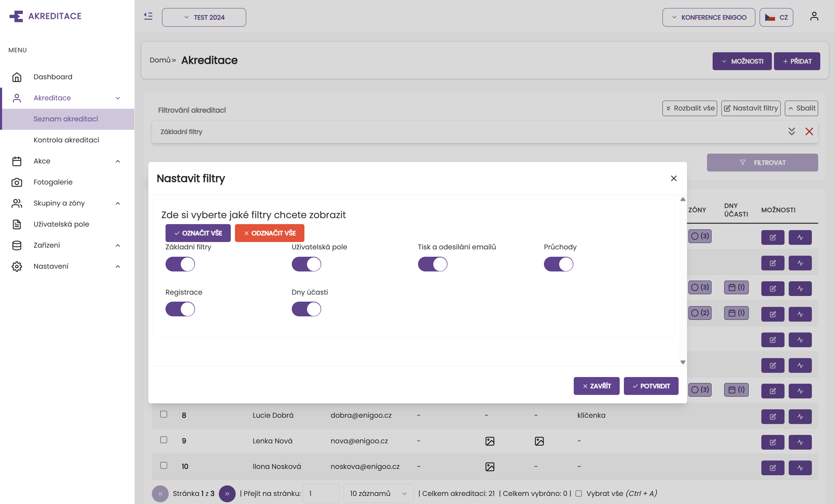Image resolution: width=835 pixels, height=504 pixels.
Task: Open the Fotogalerie camera icon
Action: [17, 182]
